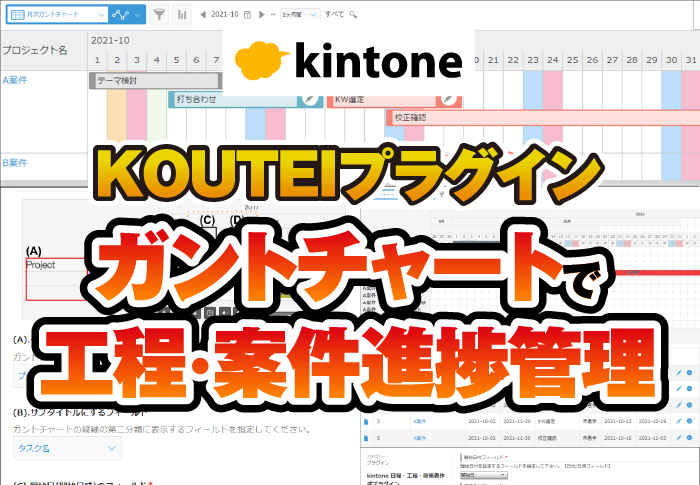700x485 pixels.
Task: Select the 校正確認 gantt bar
Action: (x=543, y=117)
